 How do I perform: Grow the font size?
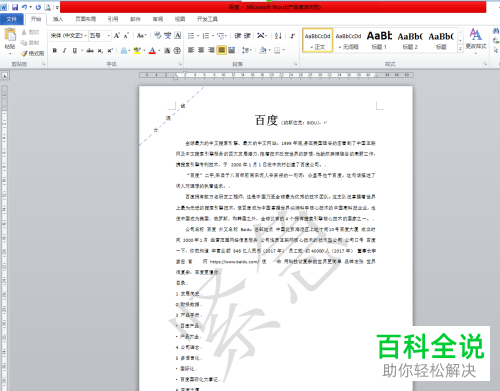(x=117, y=35)
